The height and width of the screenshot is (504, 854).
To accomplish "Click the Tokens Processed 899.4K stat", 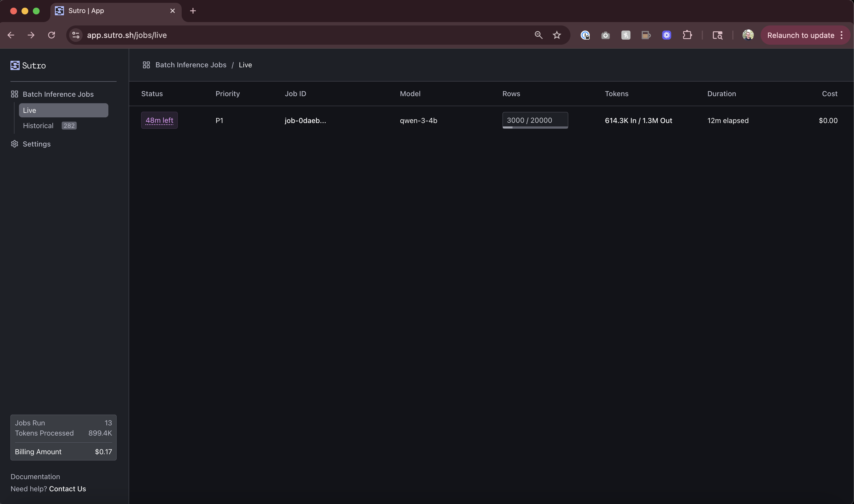I will [63, 433].
